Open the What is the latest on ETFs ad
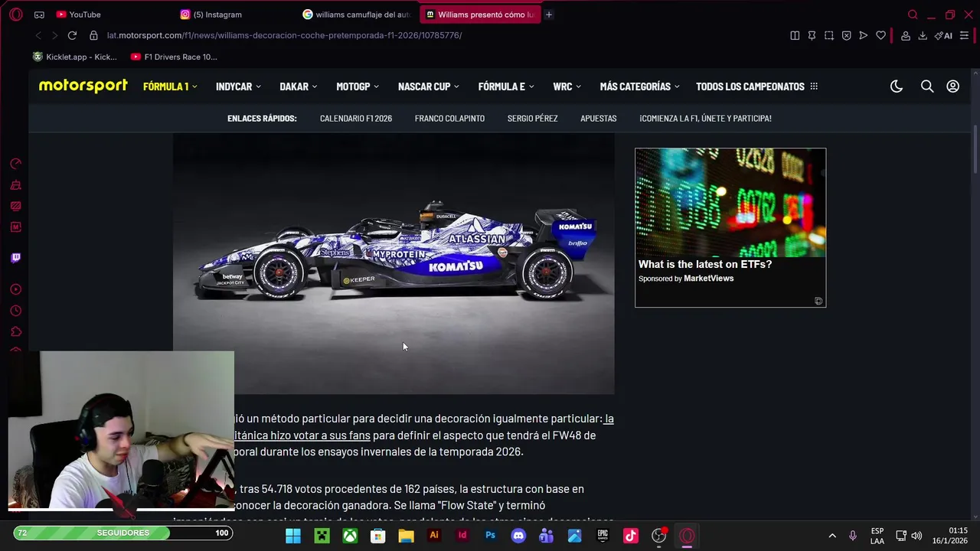Screen dimensions: 980x551 pos(730,227)
